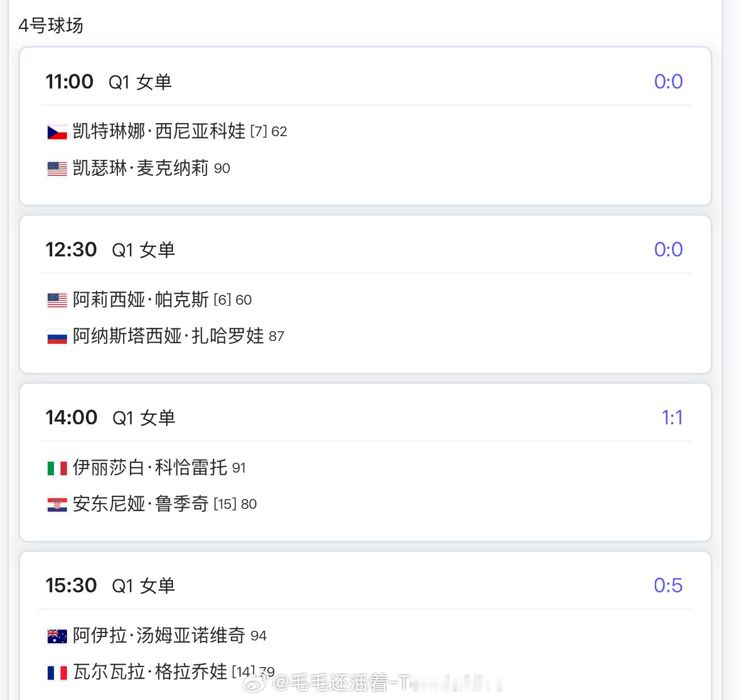Open player 阿莉西娅·帕克斯
Screen dimensions: 749x700
tap(141, 299)
